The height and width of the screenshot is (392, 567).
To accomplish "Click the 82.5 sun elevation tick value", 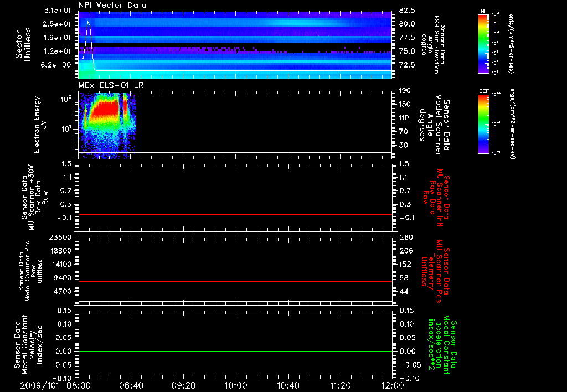I will 407,11.
